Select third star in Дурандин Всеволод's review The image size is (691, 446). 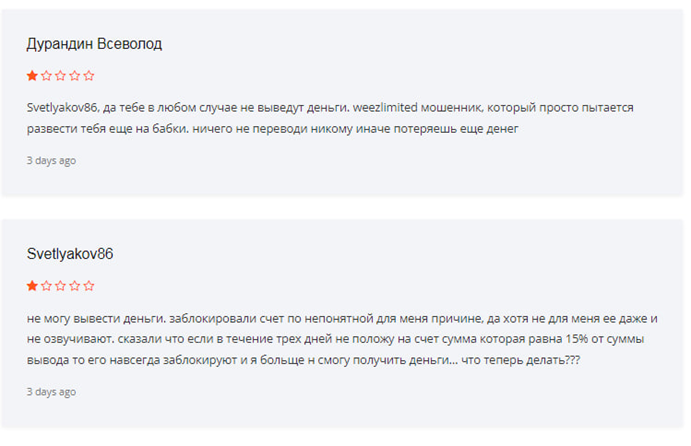click(61, 75)
